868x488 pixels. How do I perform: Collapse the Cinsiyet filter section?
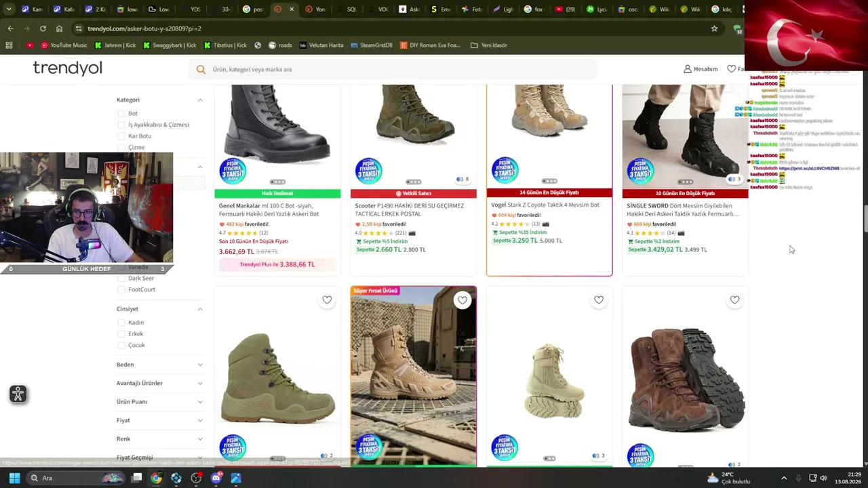point(200,309)
